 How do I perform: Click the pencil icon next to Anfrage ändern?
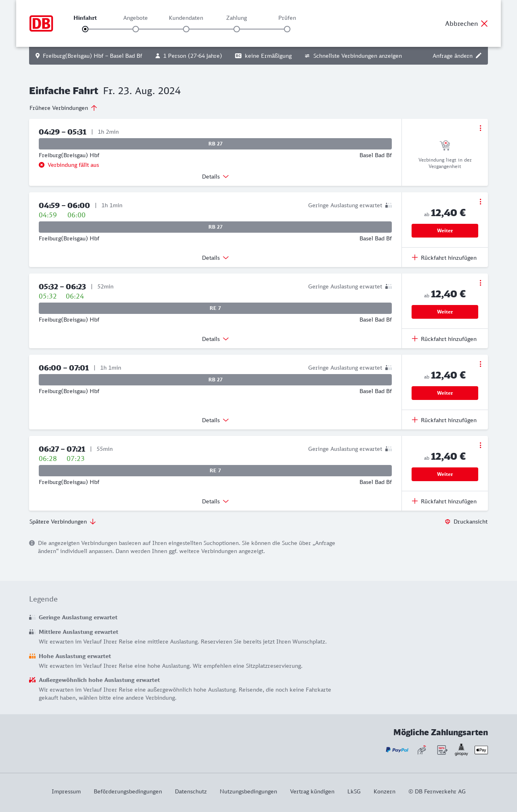tap(479, 56)
